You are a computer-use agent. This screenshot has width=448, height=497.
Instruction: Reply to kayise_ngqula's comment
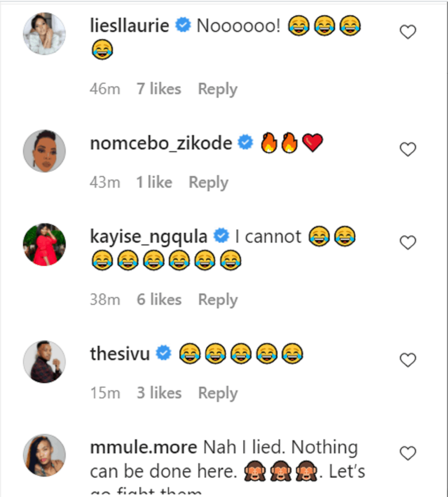[218, 299]
